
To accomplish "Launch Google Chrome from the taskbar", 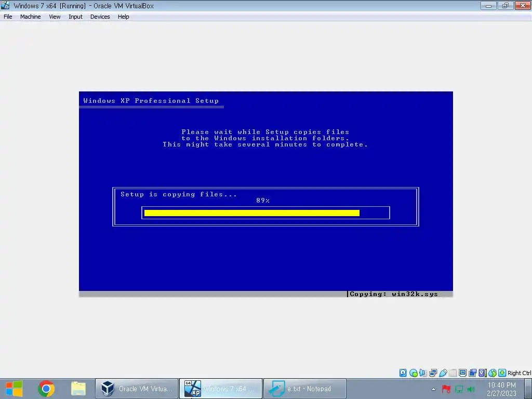I will point(46,389).
